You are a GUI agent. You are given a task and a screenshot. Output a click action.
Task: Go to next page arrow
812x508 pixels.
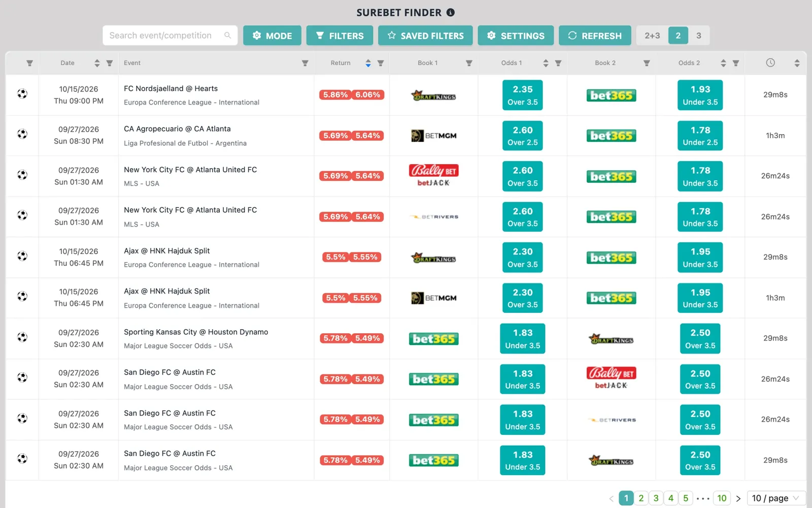pos(738,498)
